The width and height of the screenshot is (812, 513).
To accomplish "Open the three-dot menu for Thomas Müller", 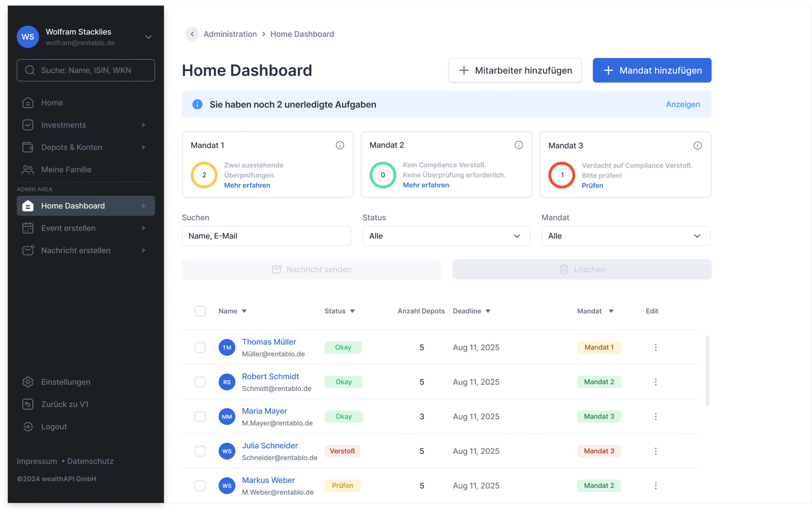I will coord(656,347).
